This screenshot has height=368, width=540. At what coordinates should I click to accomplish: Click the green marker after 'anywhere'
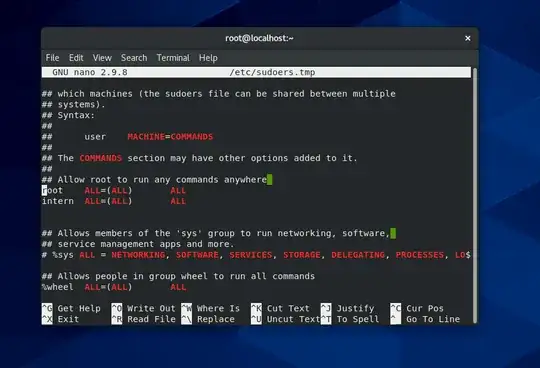point(270,180)
